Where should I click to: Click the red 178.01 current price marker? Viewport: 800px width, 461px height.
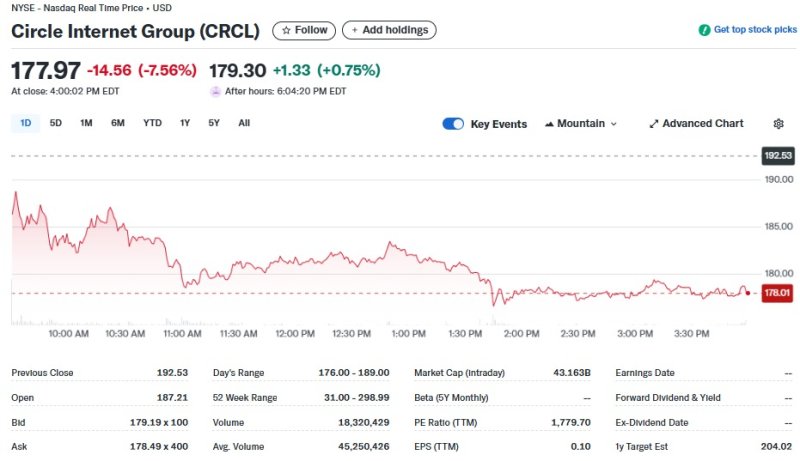(777, 293)
